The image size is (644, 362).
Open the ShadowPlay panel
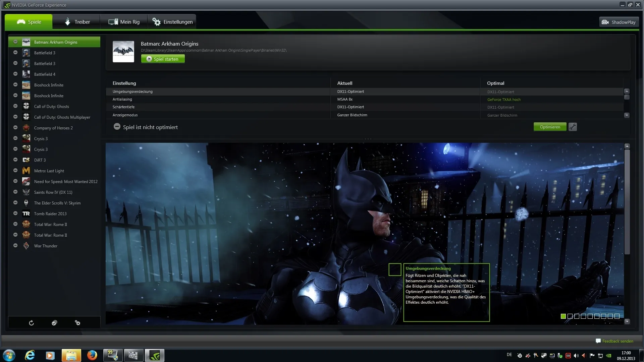click(619, 22)
